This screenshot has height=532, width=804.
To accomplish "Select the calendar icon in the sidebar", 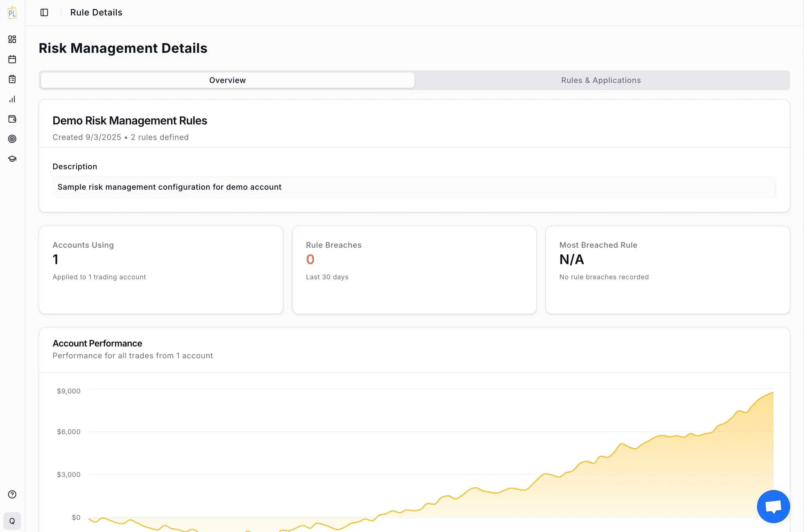I will click(12, 59).
